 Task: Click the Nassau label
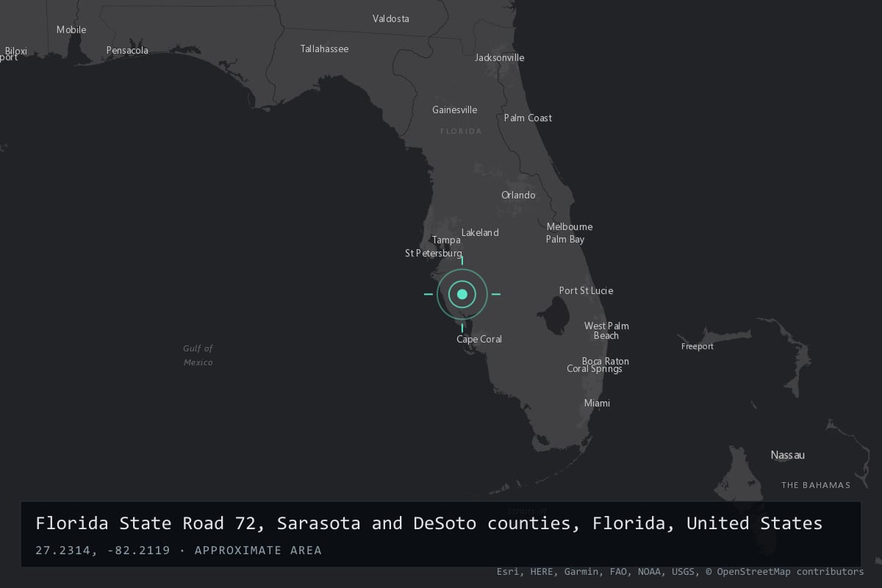click(x=787, y=455)
